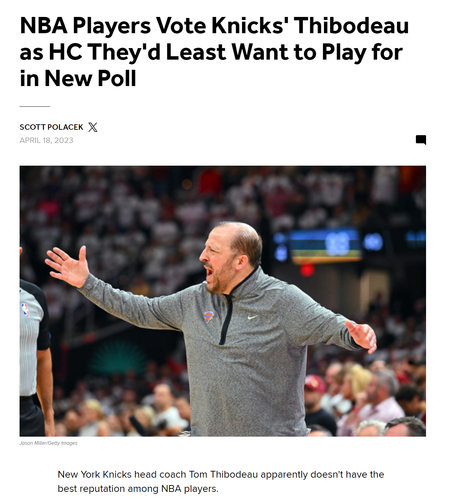Image resolution: width=450 pixels, height=500 pixels.
Task: Click the NBA logo on referee's sleeve
Action: point(25,310)
